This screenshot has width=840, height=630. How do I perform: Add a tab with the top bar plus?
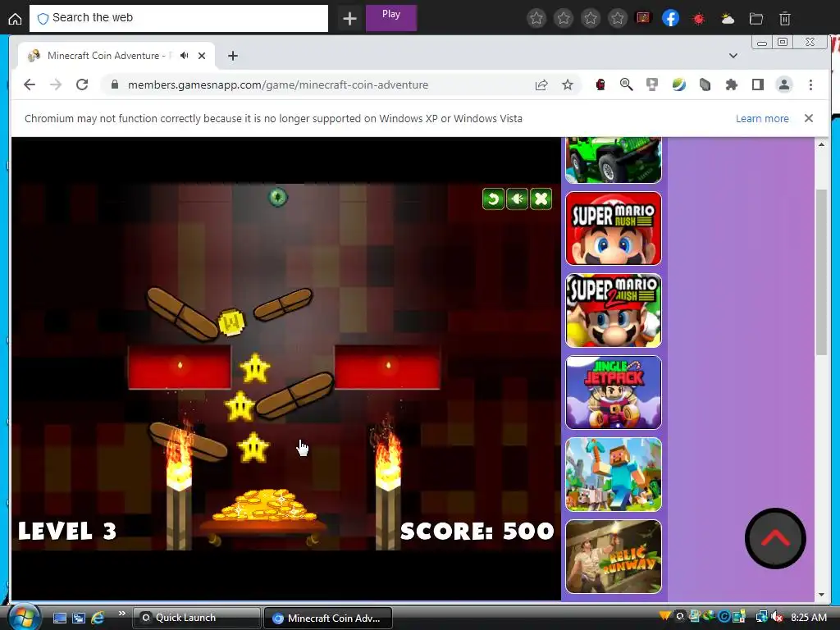pyautogui.click(x=349, y=19)
